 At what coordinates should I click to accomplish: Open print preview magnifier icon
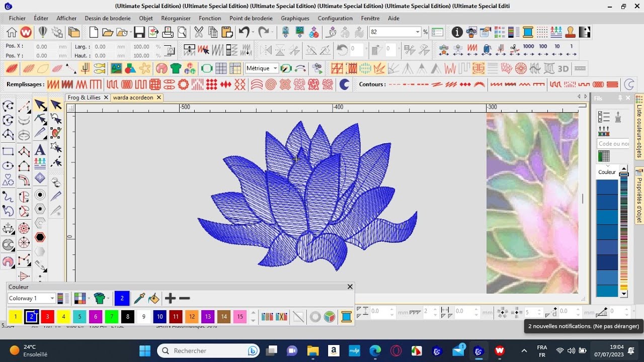coord(182,33)
